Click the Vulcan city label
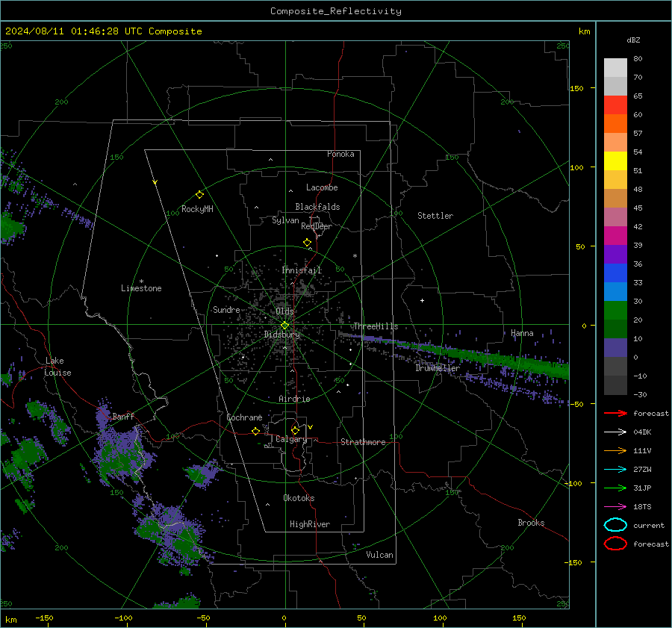The width and height of the screenshot is (672, 628). coord(379,555)
